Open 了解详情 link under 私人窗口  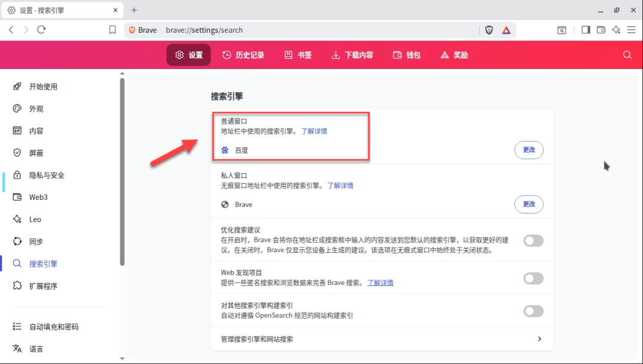pyautogui.click(x=340, y=186)
